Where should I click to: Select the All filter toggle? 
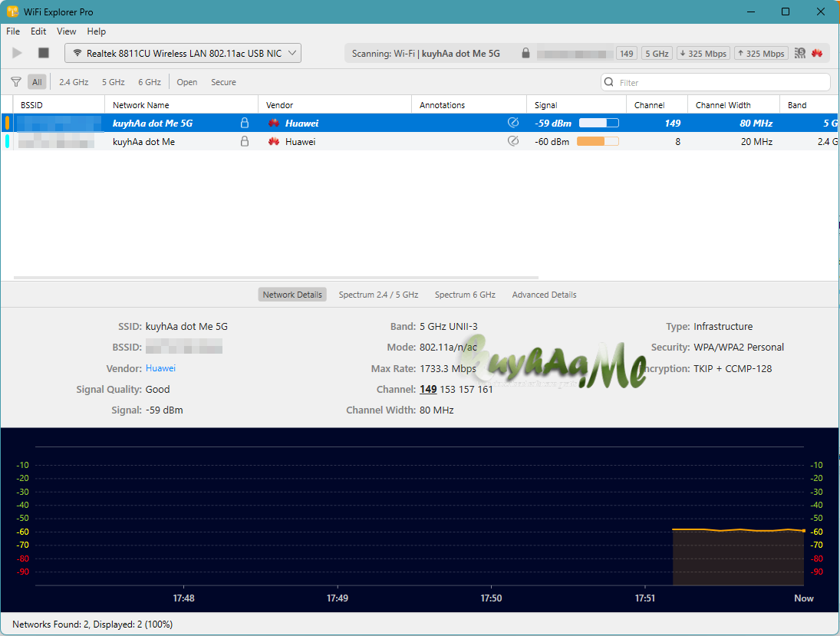click(36, 82)
